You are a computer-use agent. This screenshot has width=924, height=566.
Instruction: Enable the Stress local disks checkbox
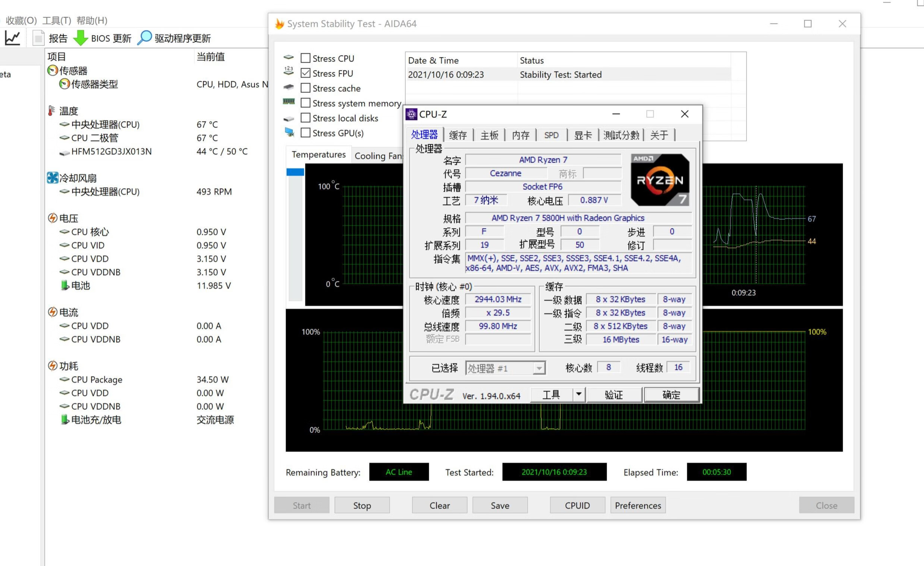point(306,118)
